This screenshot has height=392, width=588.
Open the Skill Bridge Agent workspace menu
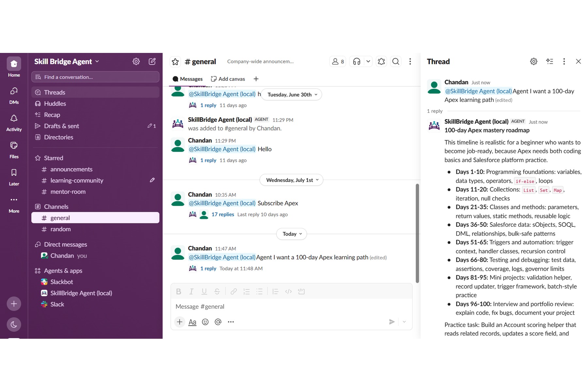coord(67,61)
